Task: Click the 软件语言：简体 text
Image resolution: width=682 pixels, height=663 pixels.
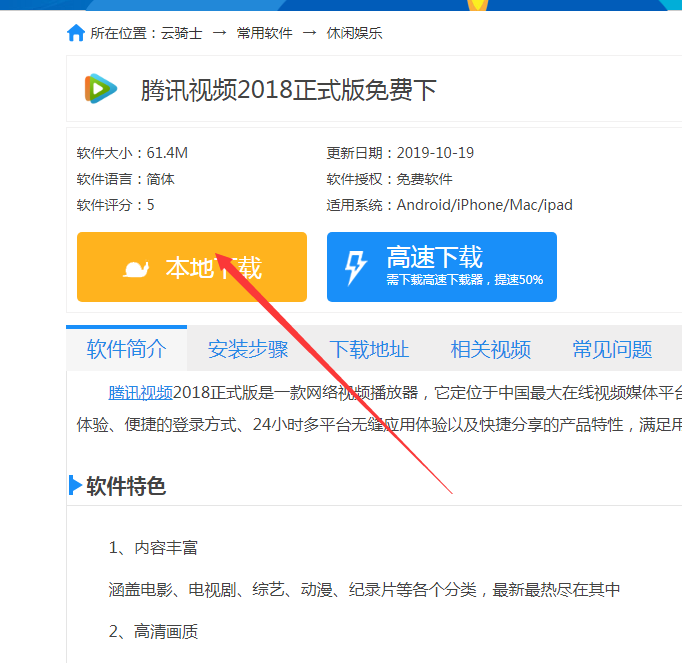Action: coord(126,179)
